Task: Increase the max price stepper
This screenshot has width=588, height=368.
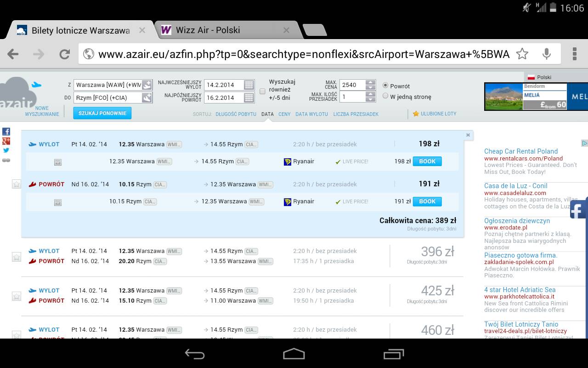Action: tap(371, 82)
